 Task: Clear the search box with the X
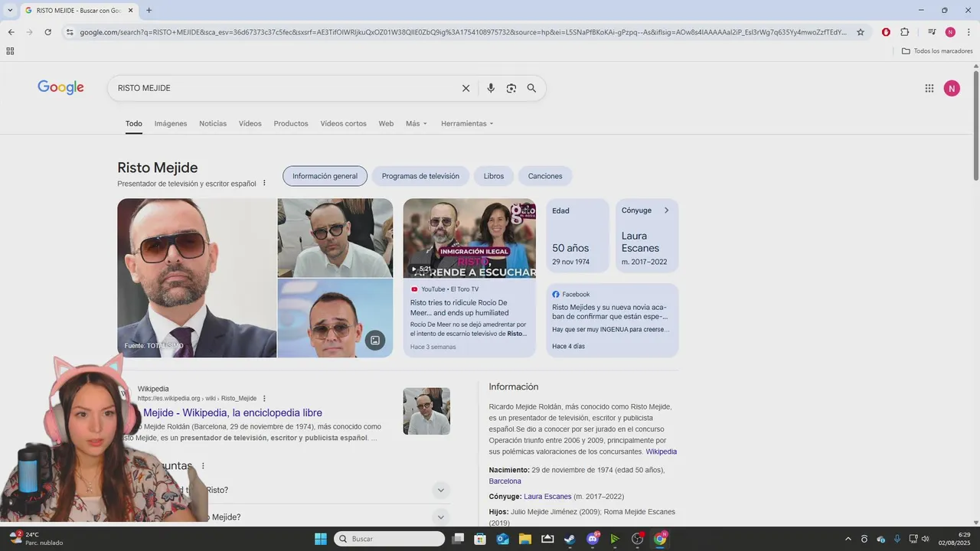point(465,88)
